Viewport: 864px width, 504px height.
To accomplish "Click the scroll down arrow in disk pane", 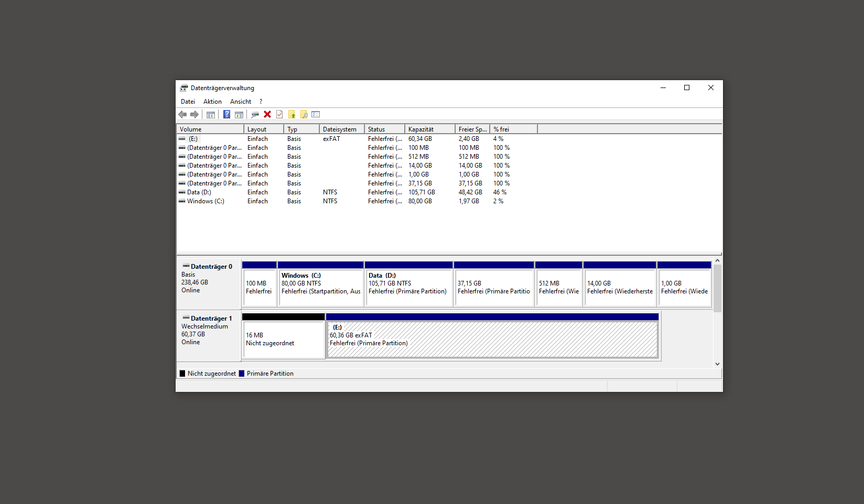I will pyautogui.click(x=717, y=364).
